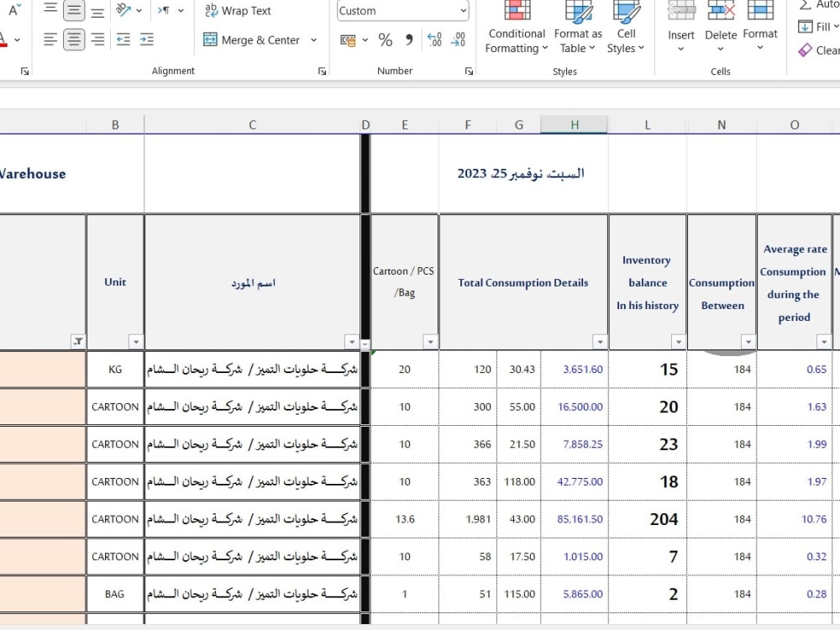Click the Delete cells icon
840x630 pixels.
pyautogui.click(x=721, y=12)
